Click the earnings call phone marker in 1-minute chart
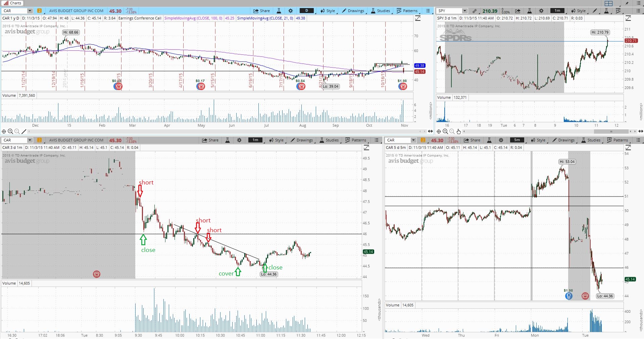The image size is (644, 339). click(97, 274)
